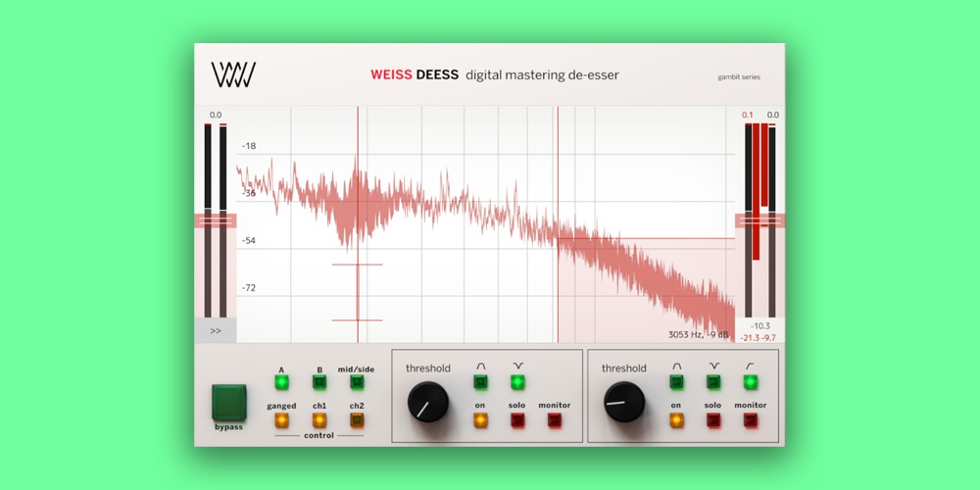Select bandpass filter shape for first band

pyautogui.click(x=480, y=382)
